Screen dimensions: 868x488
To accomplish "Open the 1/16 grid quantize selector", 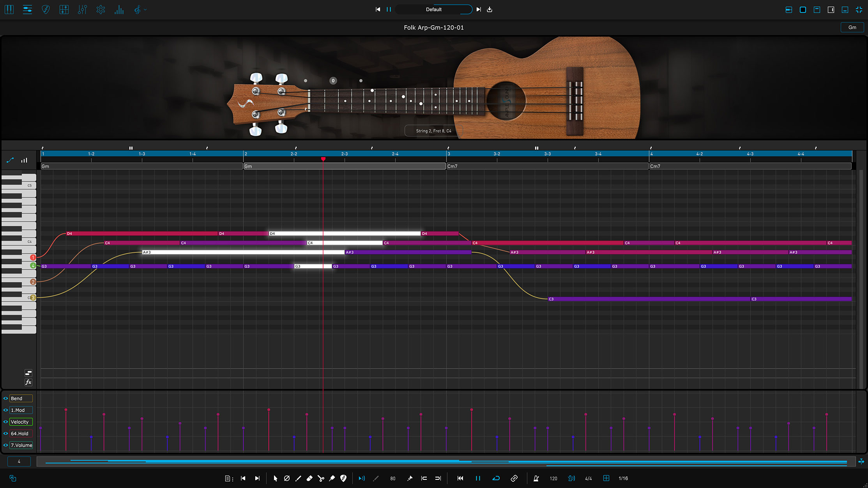I will [x=623, y=478].
